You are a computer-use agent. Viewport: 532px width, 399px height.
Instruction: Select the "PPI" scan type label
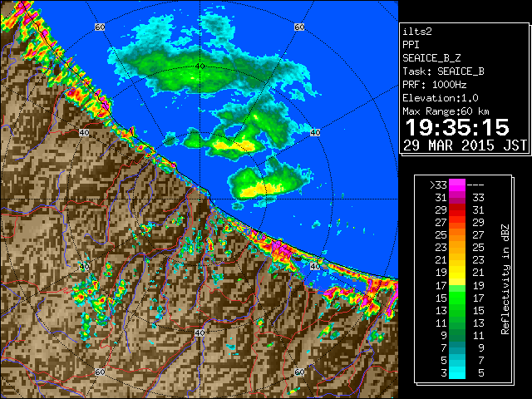coord(411,45)
